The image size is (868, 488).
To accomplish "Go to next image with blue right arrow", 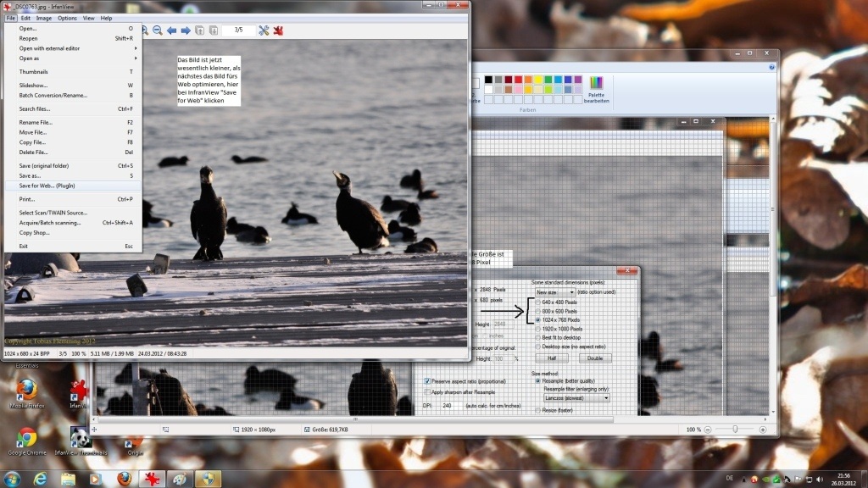I will [186, 30].
